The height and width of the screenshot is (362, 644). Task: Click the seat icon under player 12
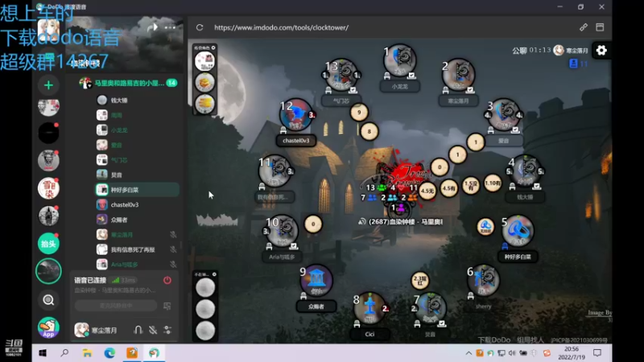[x=283, y=130]
